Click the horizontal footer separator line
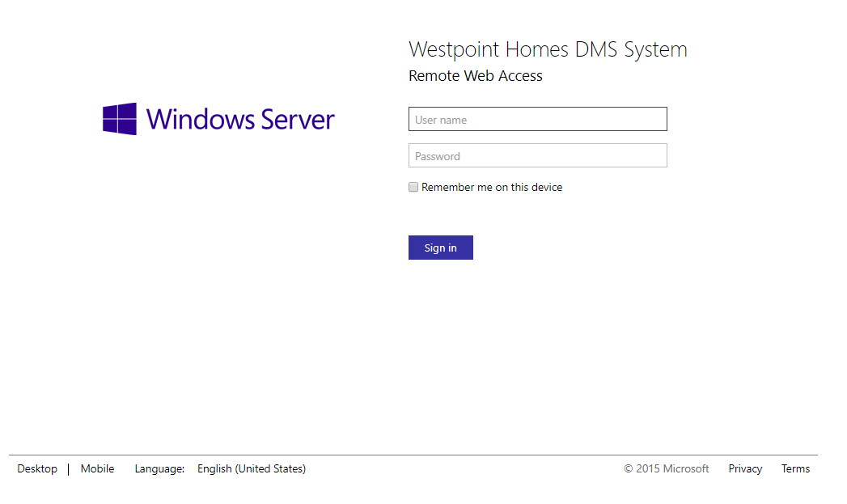 click(x=413, y=455)
